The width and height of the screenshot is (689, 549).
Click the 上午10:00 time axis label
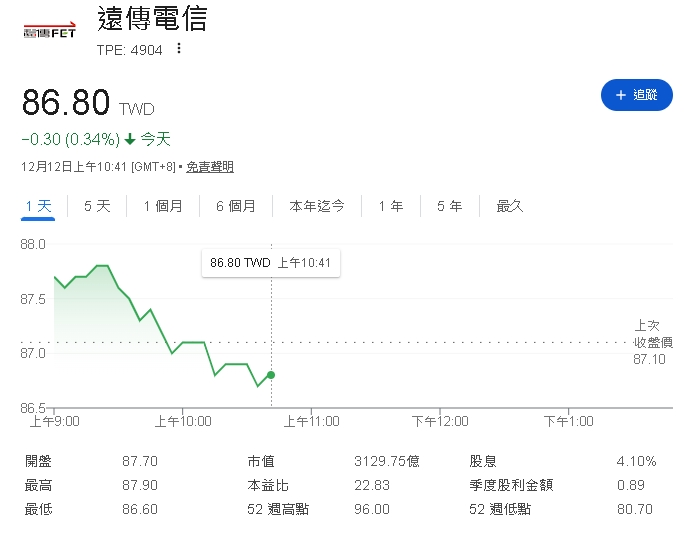click(183, 422)
